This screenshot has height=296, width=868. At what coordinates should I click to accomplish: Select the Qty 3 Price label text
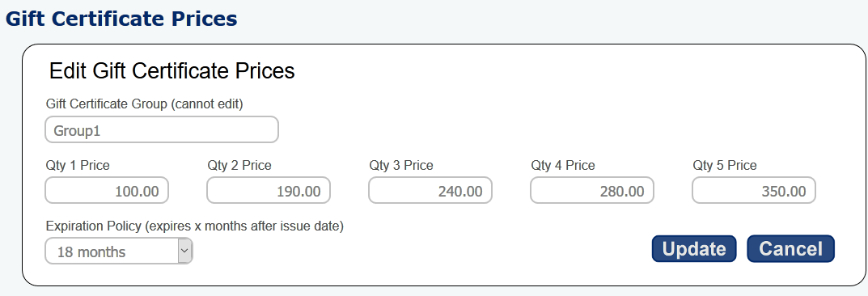click(x=401, y=166)
